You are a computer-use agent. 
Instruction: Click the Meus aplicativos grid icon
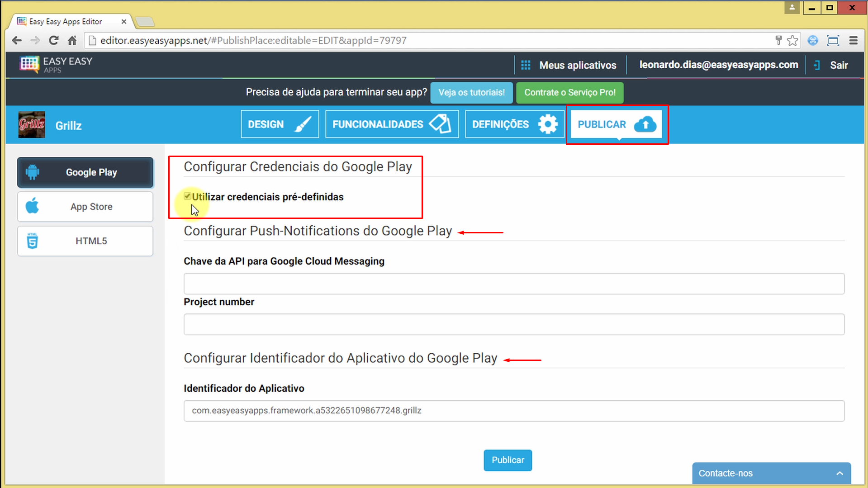point(525,65)
